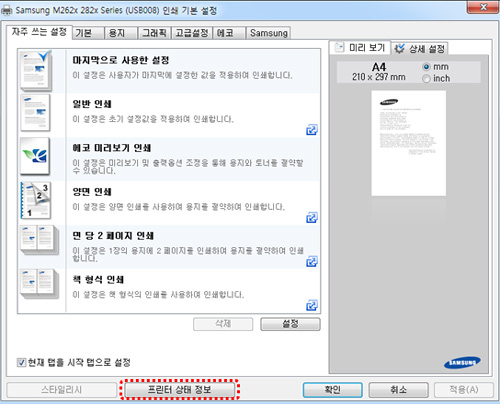This screenshot has width=500, height=404.
Task: Select the inch unit radio button
Action: click(x=426, y=79)
